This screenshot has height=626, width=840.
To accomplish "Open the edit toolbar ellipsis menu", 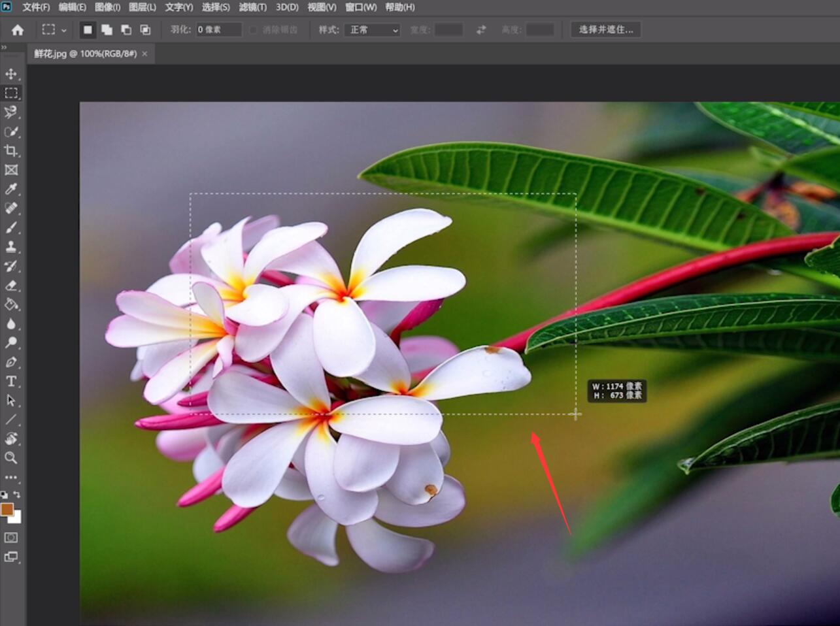I will pos(11,478).
